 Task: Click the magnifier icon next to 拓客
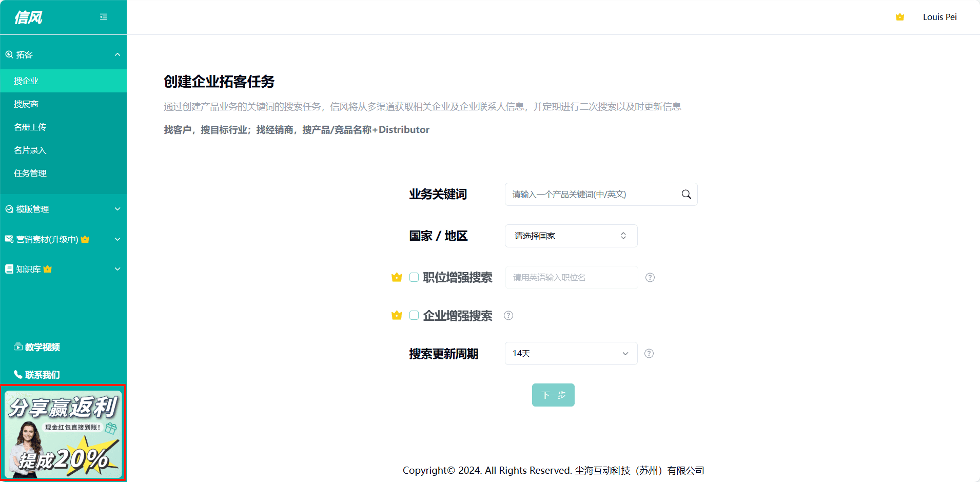click(9, 54)
